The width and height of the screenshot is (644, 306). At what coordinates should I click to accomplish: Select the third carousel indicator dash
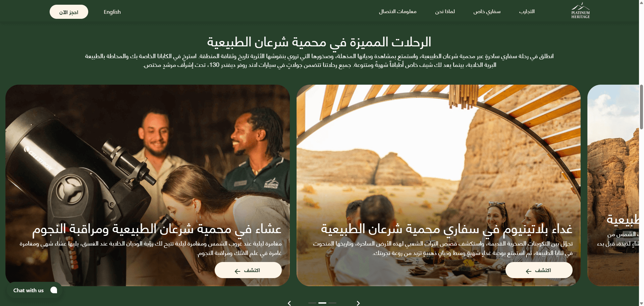coord(332,303)
